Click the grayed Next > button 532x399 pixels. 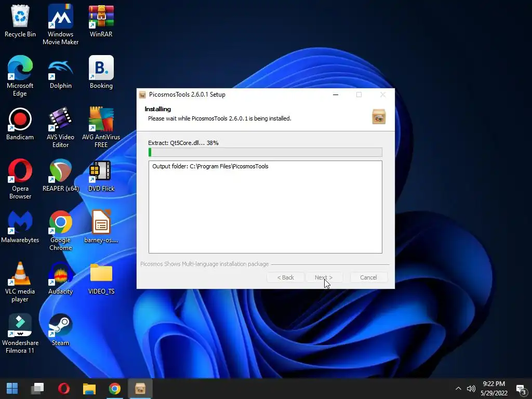coord(324,277)
